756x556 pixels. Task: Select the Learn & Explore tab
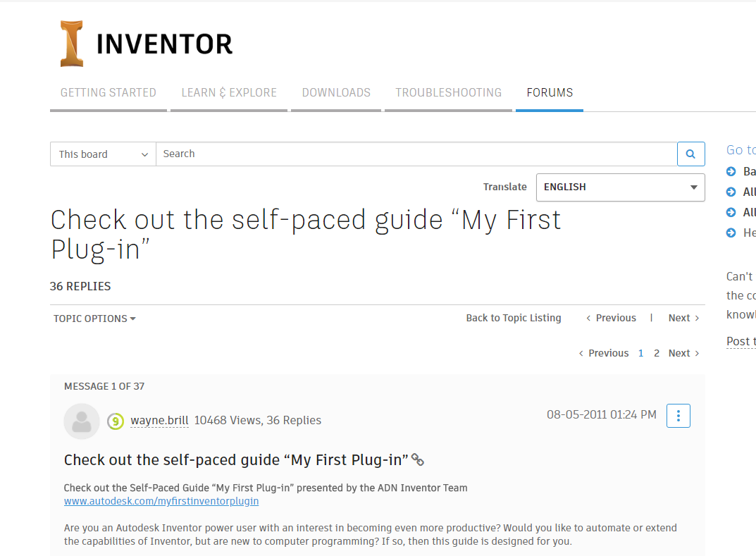click(x=228, y=92)
